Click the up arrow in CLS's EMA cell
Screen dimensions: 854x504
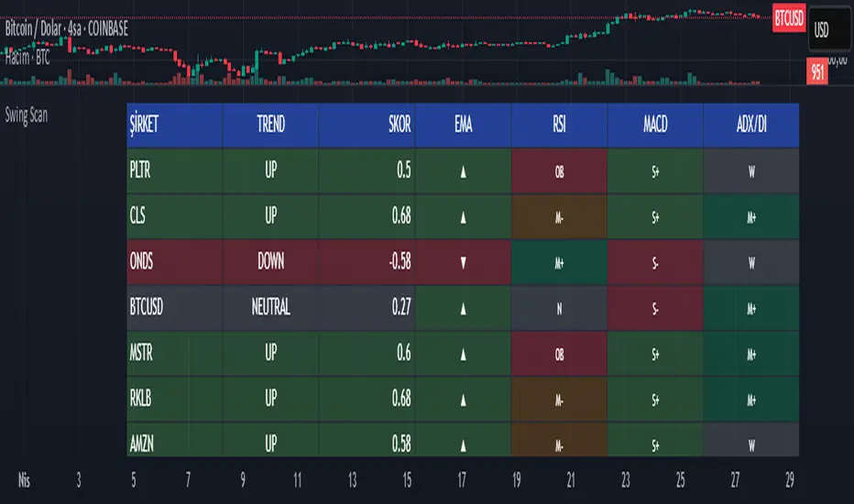tap(463, 218)
